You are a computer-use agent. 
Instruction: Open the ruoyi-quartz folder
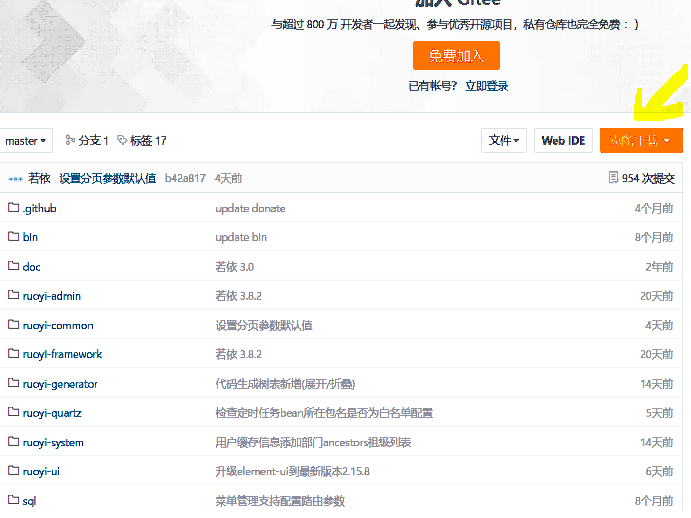point(52,413)
